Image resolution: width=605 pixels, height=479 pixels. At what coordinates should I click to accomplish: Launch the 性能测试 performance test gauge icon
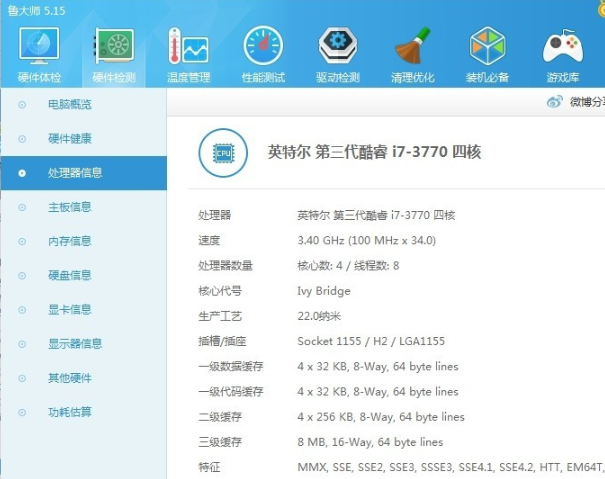263,45
